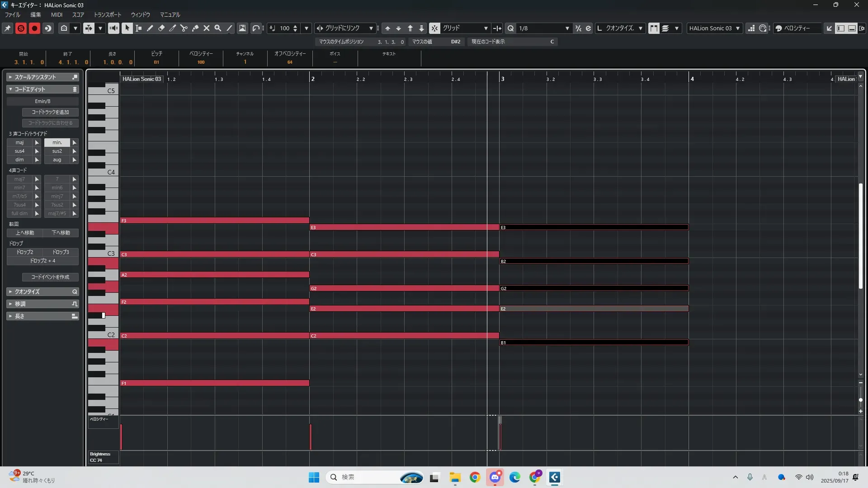Toggle Solo Editor button
The image size is (868, 488).
point(21,28)
